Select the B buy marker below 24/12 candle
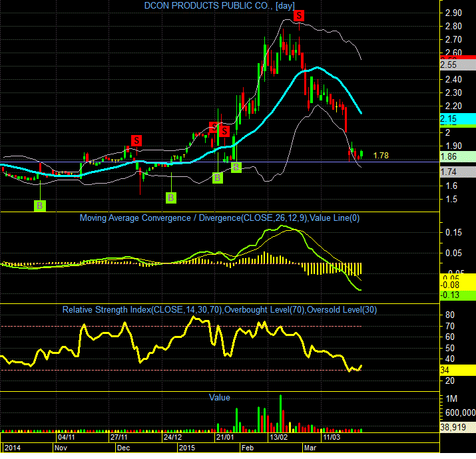 (x=171, y=198)
